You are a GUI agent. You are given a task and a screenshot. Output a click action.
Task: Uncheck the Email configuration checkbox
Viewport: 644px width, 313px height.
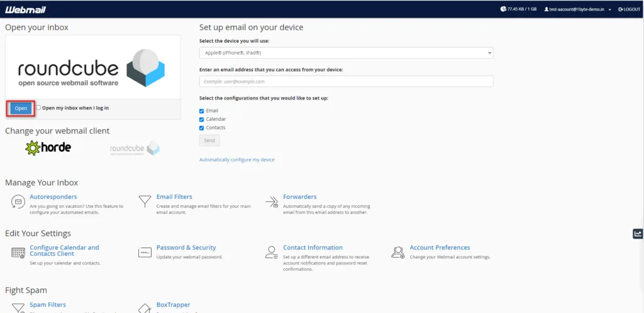click(201, 111)
